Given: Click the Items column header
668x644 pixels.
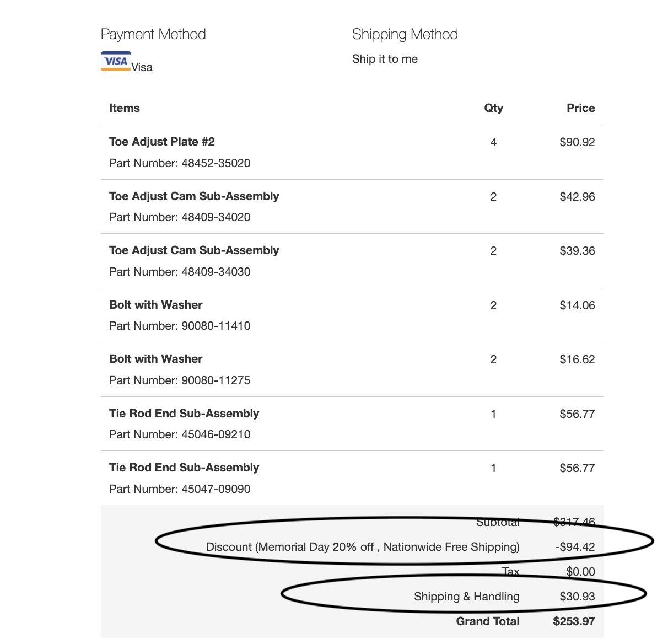Looking at the screenshot, I should tap(125, 108).
